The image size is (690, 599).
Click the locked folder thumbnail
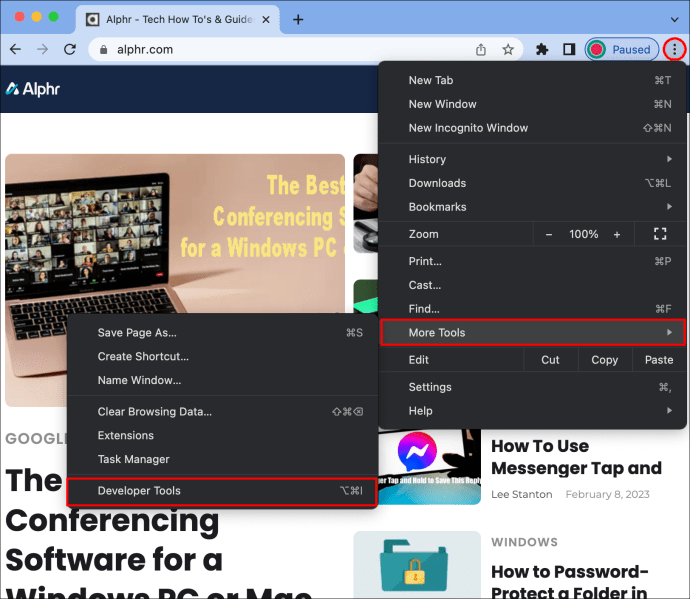click(x=417, y=565)
